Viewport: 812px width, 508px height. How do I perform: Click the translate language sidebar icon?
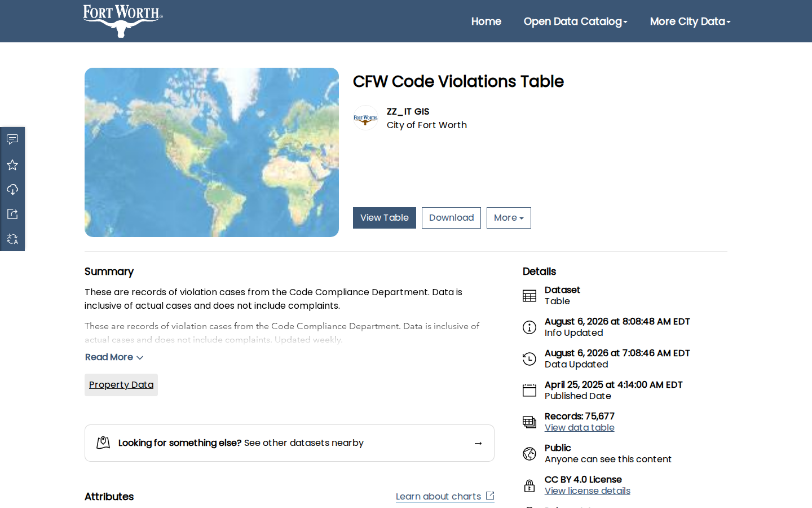[12, 239]
